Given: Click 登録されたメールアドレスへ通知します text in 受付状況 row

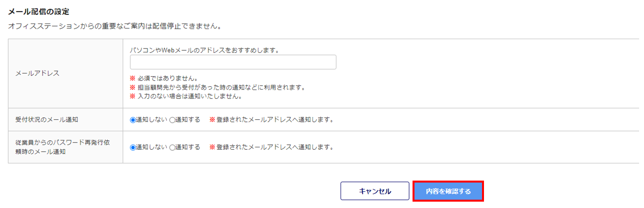Looking at the screenshot, I should coord(275,120).
